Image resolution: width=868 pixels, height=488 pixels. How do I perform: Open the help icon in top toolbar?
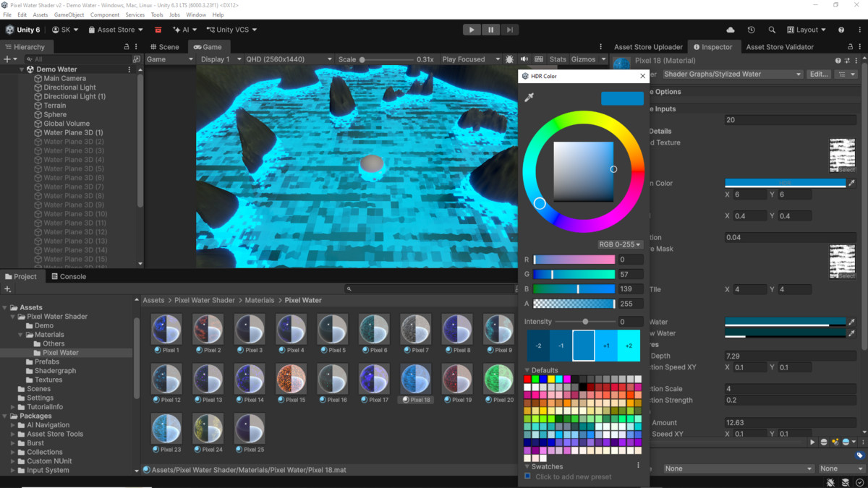[x=841, y=30]
